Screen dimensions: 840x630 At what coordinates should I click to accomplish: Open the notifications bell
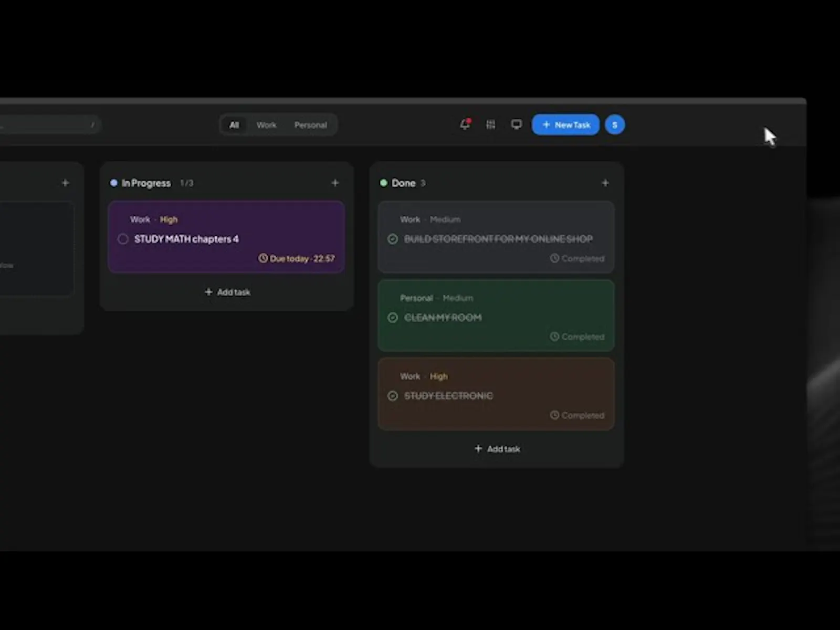tap(465, 124)
